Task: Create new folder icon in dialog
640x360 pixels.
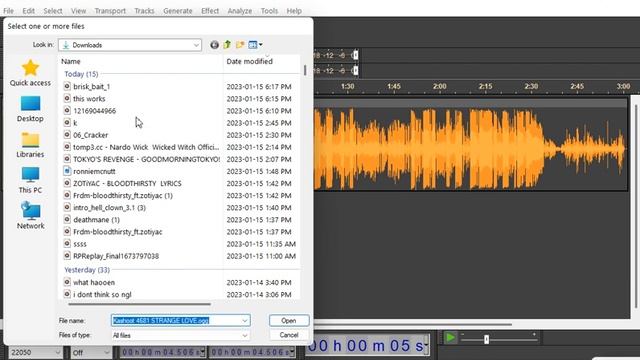Action: pos(240,45)
